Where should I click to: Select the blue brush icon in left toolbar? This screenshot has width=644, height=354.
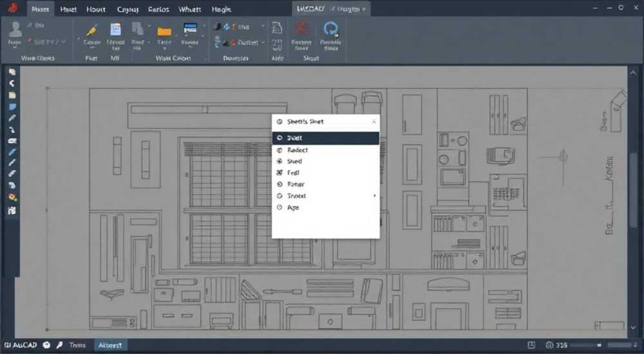click(12, 152)
